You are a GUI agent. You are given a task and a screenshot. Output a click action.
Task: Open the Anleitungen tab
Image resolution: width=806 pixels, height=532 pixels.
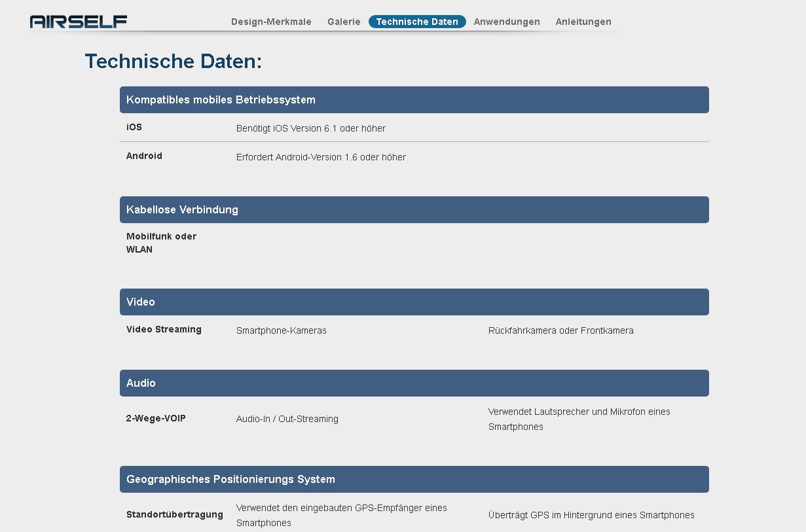(x=583, y=22)
